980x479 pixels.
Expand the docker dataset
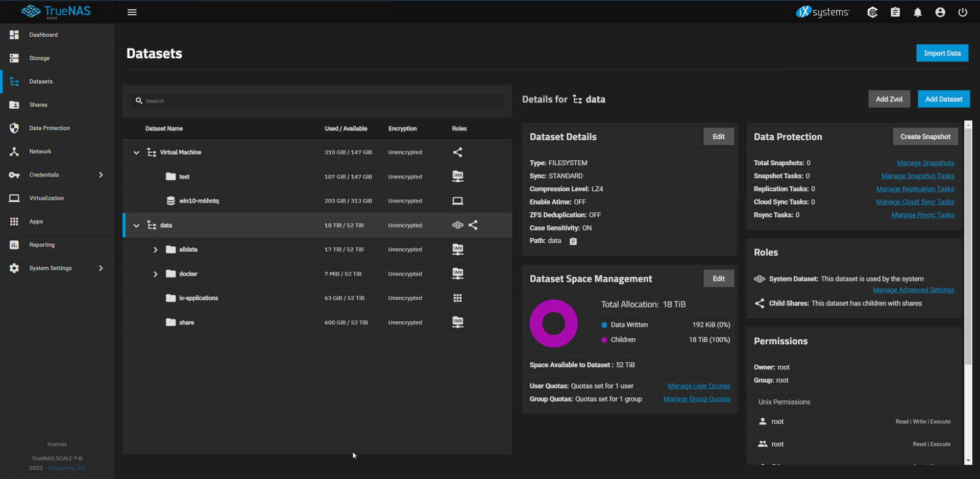click(x=156, y=274)
